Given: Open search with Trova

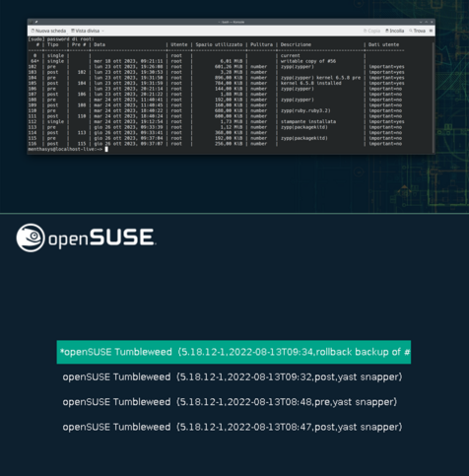Looking at the screenshot, I should click(417, 31).
